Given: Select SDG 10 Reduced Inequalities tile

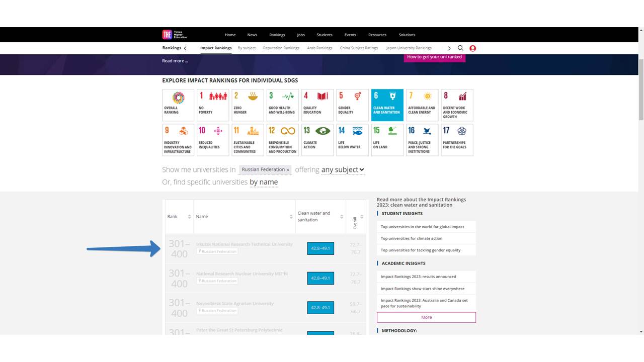Looking at the screenshot, I should click(213, 140).
